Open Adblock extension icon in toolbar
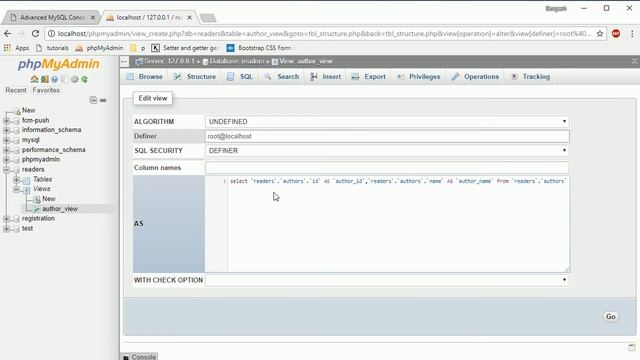Screen dimensions: 640x360 pyautogui.click(x=616, y=33)
